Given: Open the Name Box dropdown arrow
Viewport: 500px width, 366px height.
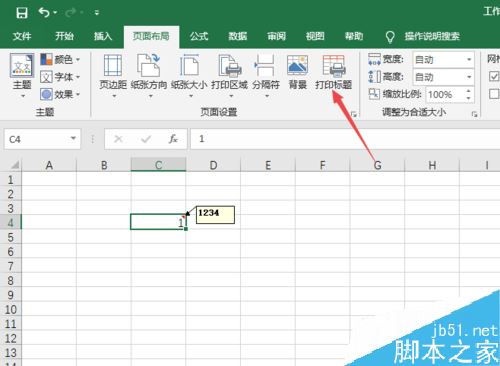Looking at the screenshot, I should tap(73, 139).
